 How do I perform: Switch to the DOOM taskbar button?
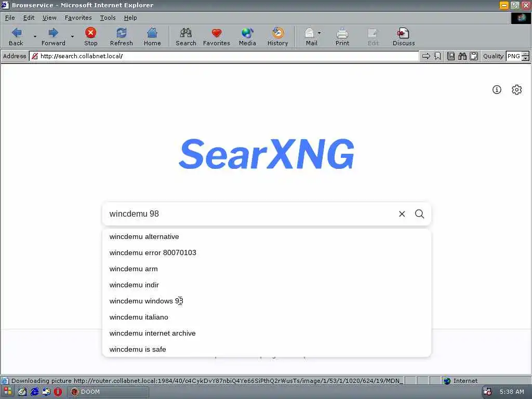108,392
